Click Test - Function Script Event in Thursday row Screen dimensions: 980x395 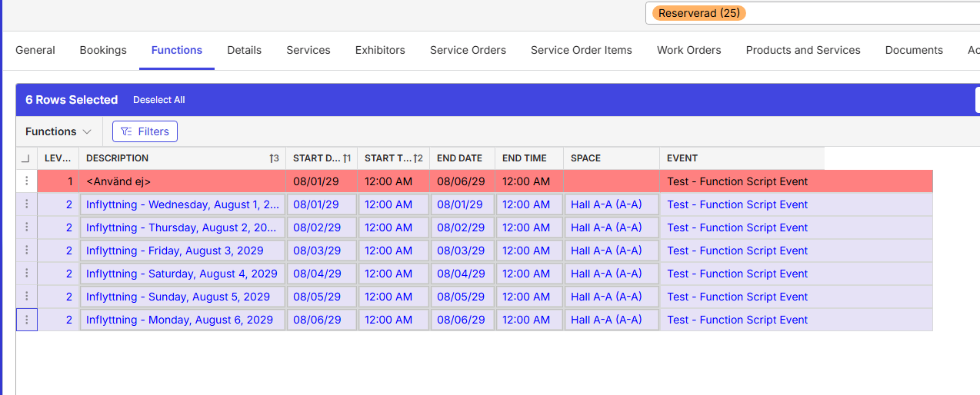(738, 227)
